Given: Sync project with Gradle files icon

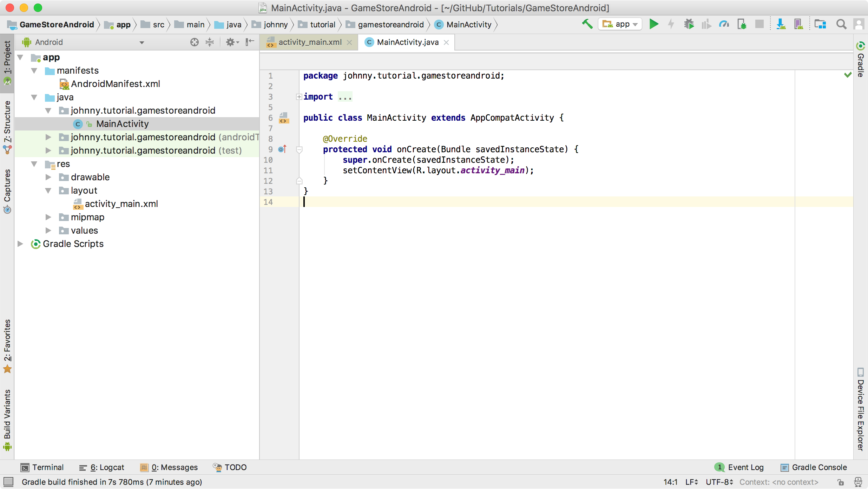Looking at the screenshot, I should (781, 24).
